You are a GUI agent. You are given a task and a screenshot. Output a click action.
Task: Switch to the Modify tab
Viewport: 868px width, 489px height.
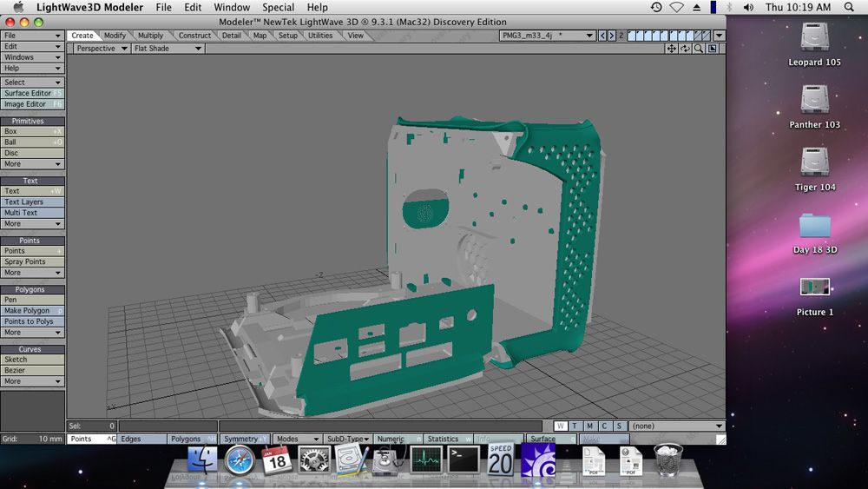[115, 36]
